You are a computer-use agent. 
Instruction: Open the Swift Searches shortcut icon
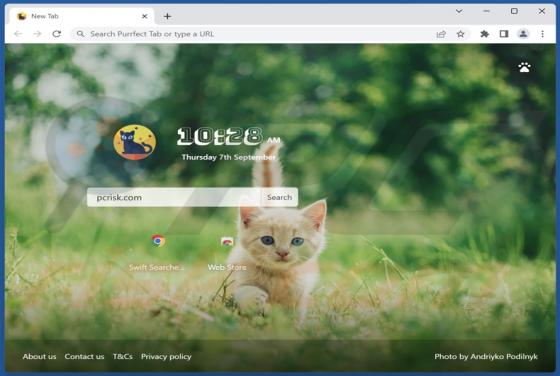158,241
